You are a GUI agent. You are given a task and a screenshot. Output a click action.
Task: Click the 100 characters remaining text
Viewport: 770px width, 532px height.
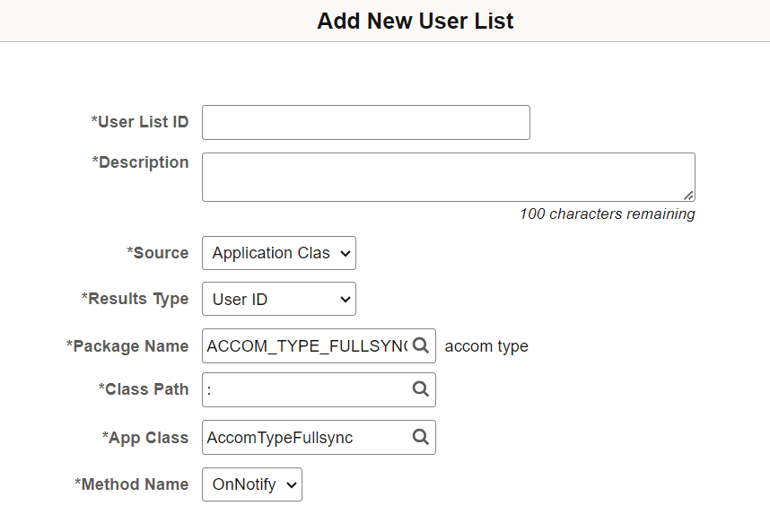click(606, 214)
